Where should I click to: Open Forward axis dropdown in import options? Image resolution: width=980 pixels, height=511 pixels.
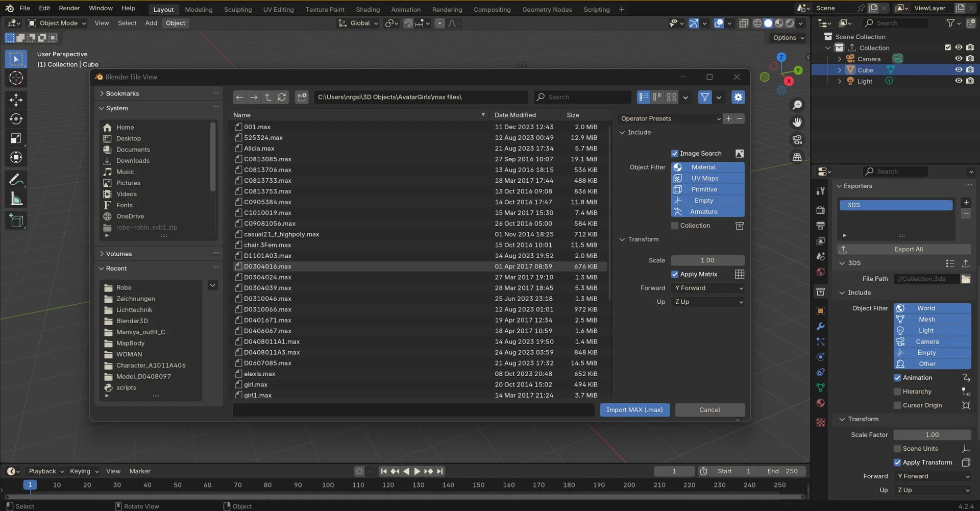point(707,288)
